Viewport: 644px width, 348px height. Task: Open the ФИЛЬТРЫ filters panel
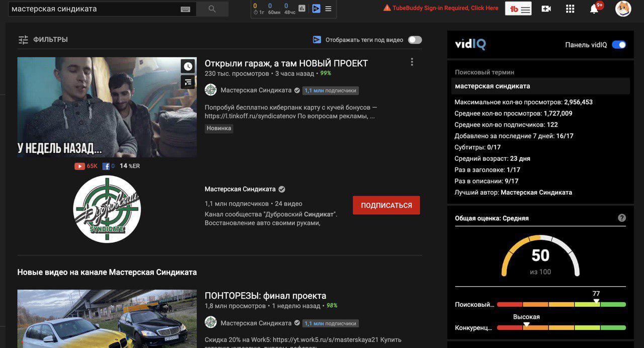point(43,40)
